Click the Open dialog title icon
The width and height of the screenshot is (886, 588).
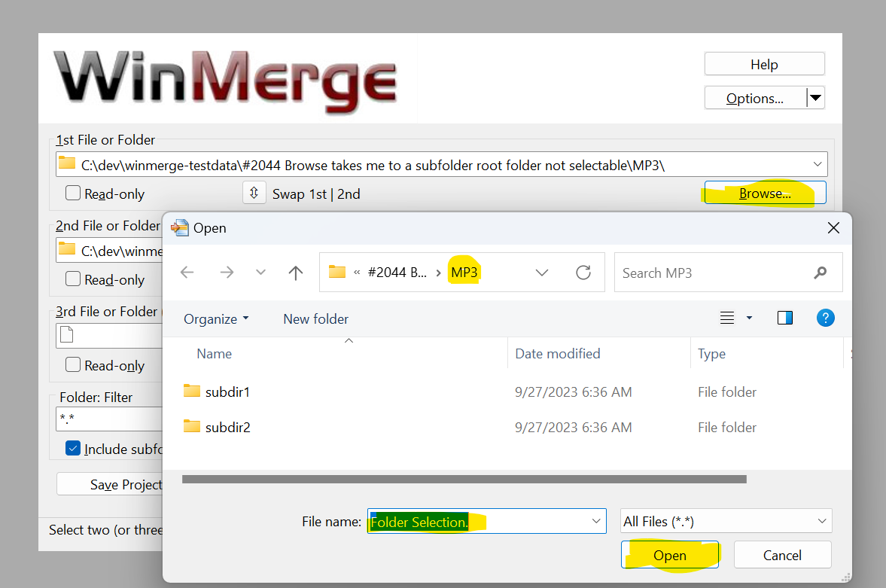[180, 228]
